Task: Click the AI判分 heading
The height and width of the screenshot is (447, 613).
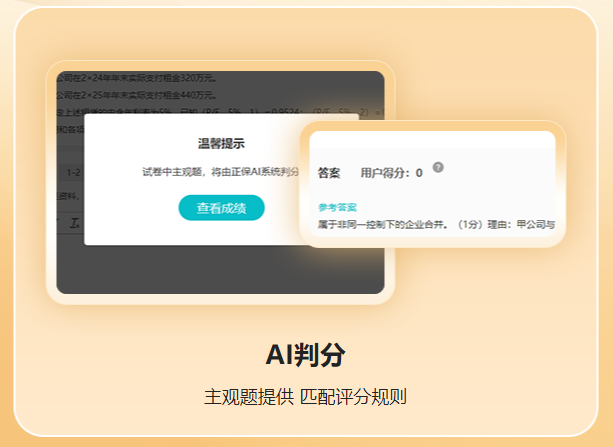Action: point(305,355)
